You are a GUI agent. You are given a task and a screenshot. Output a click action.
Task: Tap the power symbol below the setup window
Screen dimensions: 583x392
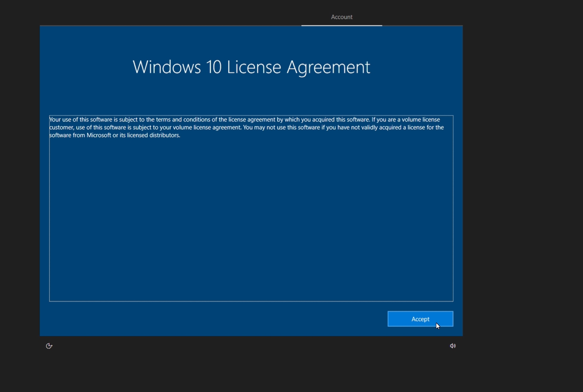coord(49,345)
